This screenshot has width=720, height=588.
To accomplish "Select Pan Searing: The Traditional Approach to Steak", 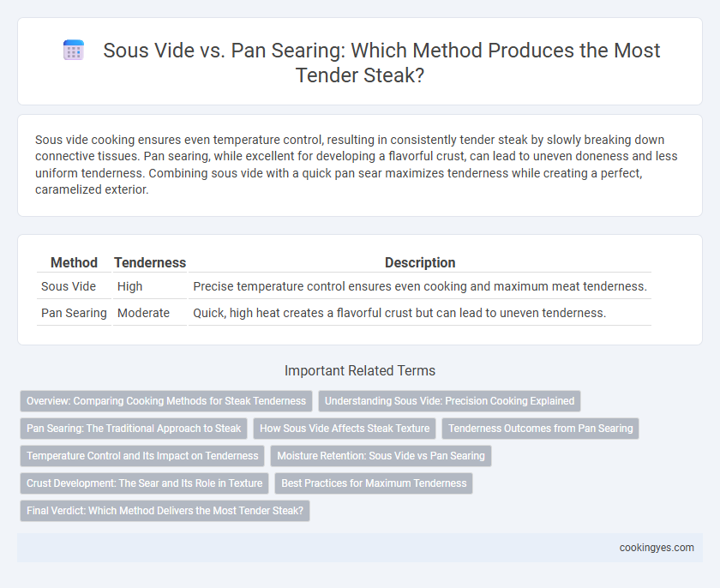I will pos(134,429).
